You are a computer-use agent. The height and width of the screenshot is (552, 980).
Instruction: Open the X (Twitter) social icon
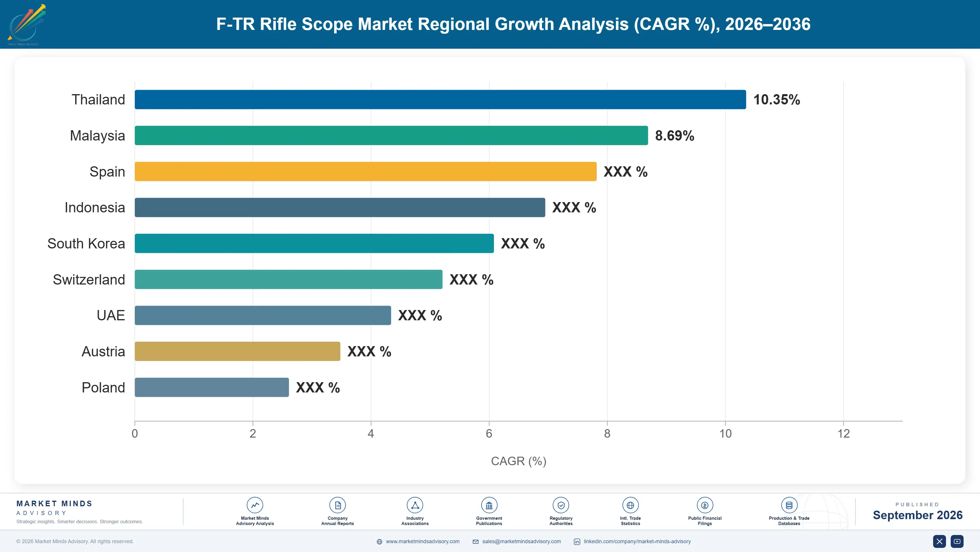pos(939,541)
